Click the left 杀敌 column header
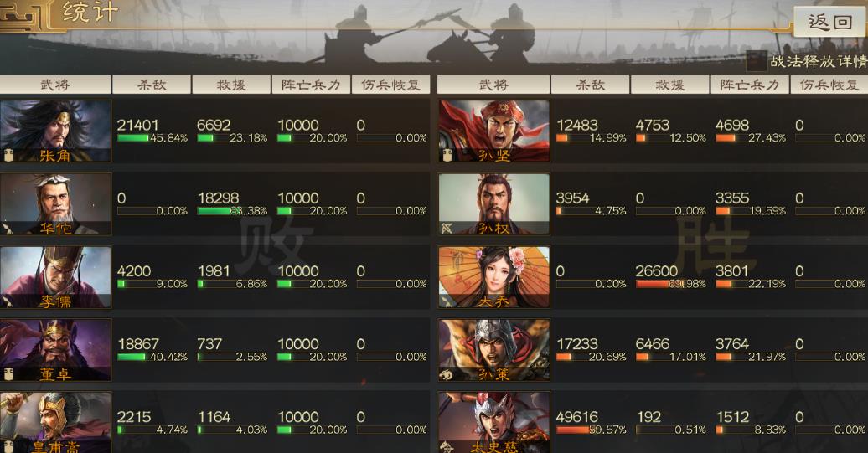 tap(152, 85)
